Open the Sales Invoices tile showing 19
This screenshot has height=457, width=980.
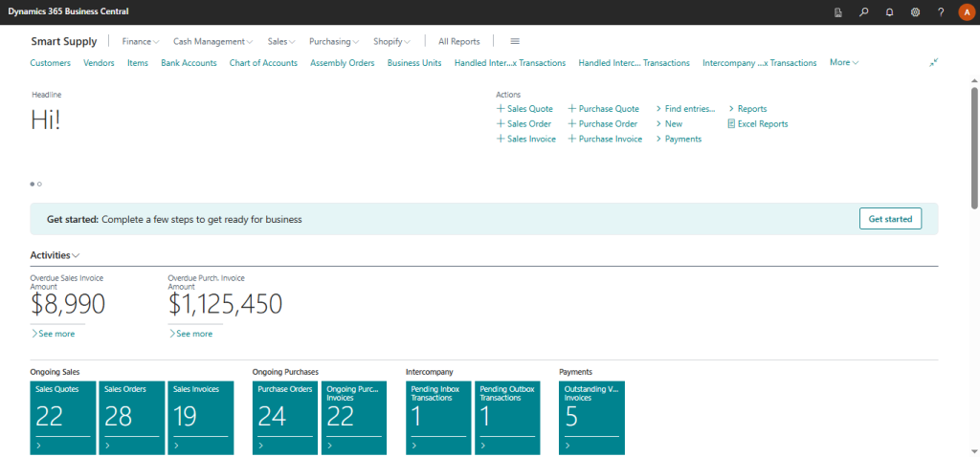click(x=201, y=418)
